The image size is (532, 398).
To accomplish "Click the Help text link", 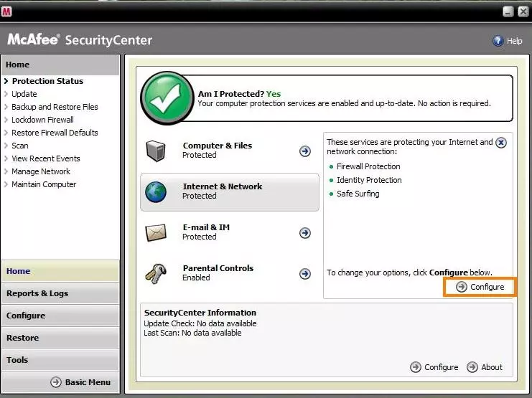I will [514, 41].
